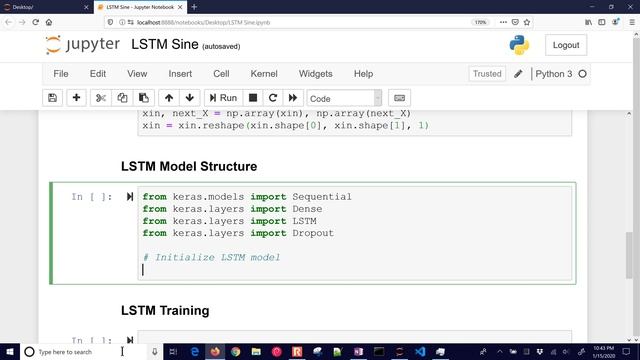Open the Edit menu
This screenshot has width=640, height=360.
(98, 74)
